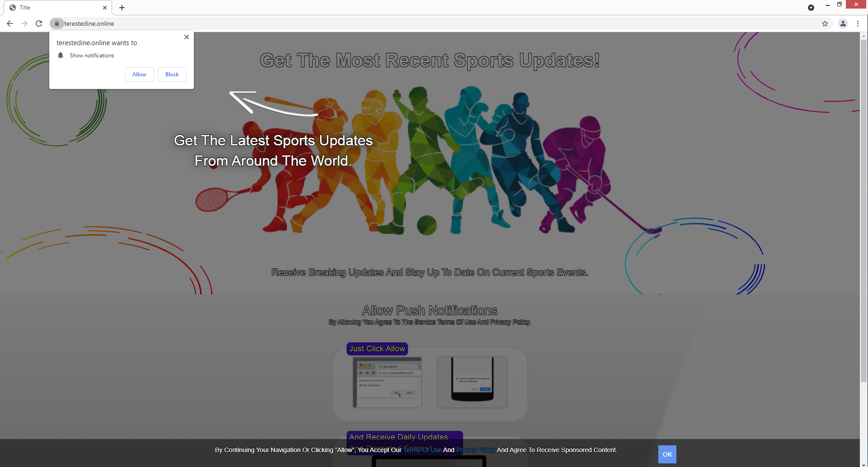Open the user profile icon
The image size is (868, 467).
click(x=843, y=23)
